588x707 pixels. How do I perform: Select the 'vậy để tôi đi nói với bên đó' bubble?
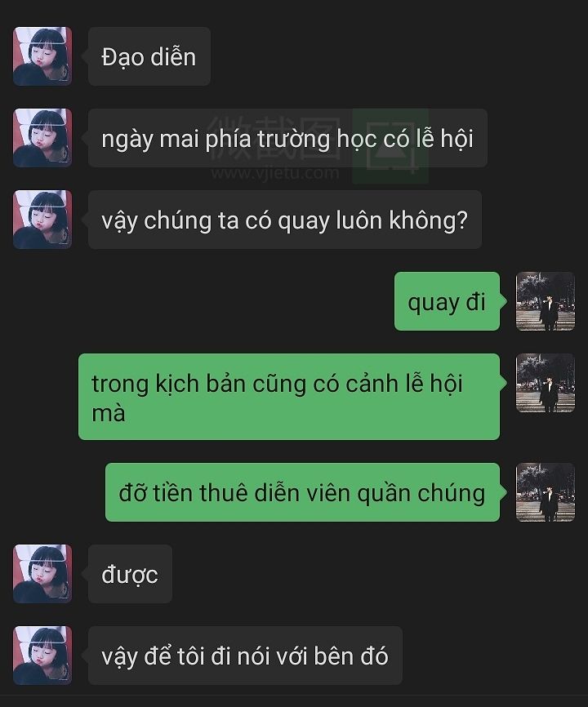(245, 656)
